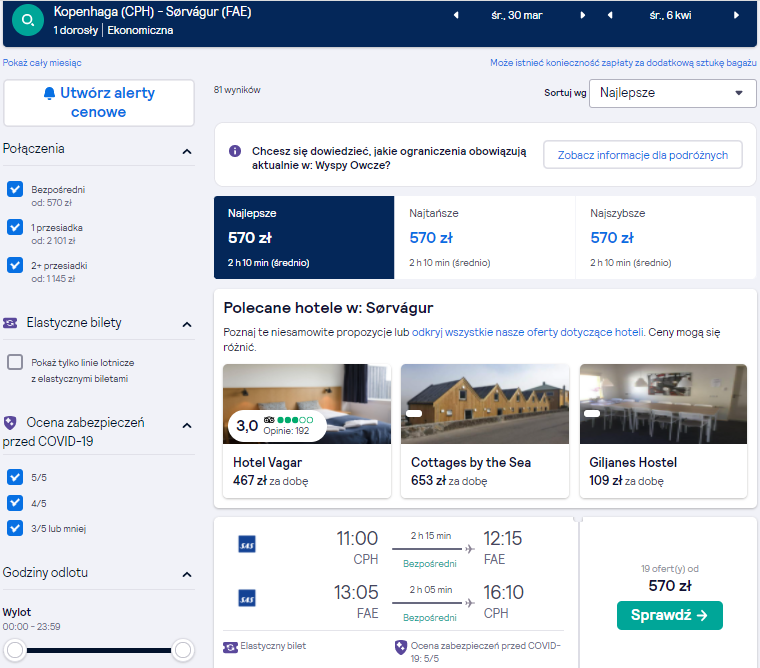This screenshot has width=760, height=668.
Task: Go to next return date arrow
Action: (736, 15)
